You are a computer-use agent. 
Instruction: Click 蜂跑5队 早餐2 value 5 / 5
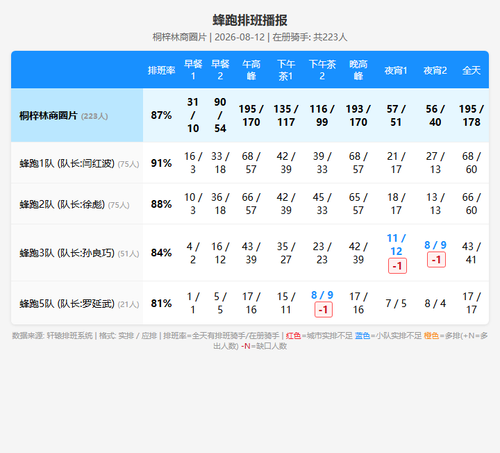[220, 303]
